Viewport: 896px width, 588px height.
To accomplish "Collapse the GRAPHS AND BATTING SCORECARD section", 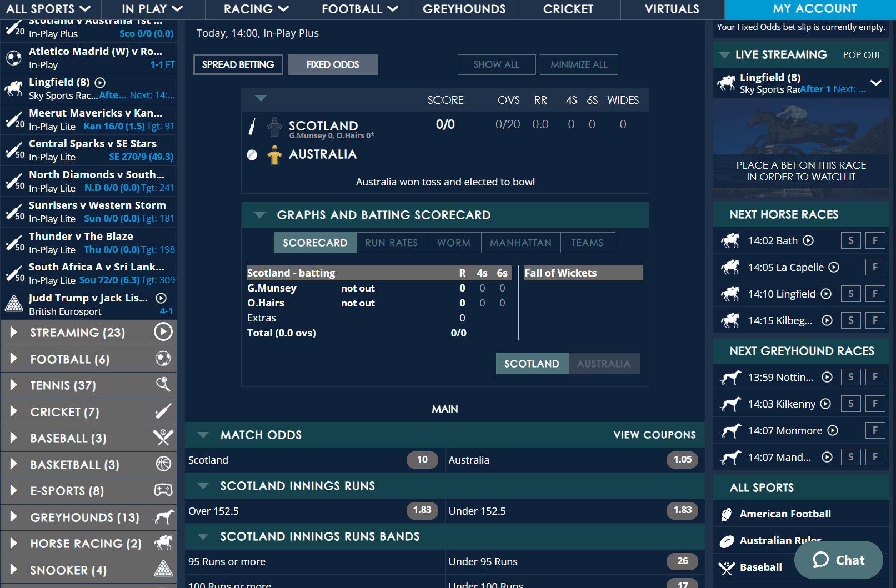I will (260, 215).
